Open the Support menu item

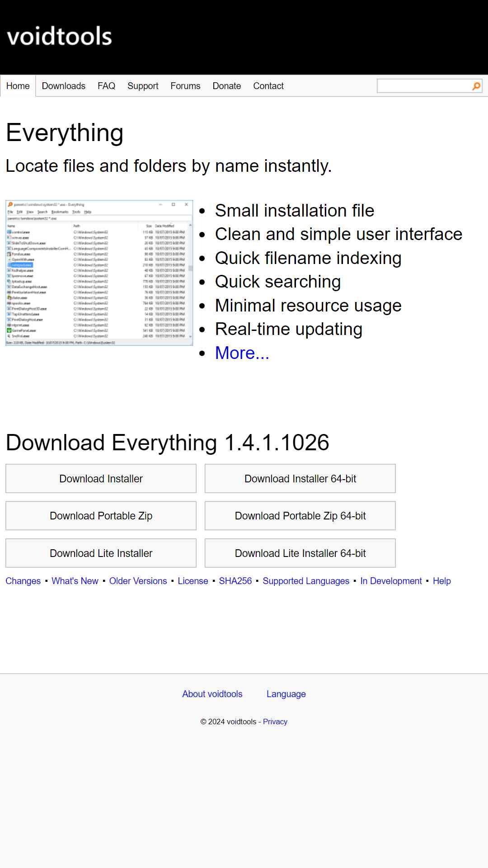click(x=143, y=86)
